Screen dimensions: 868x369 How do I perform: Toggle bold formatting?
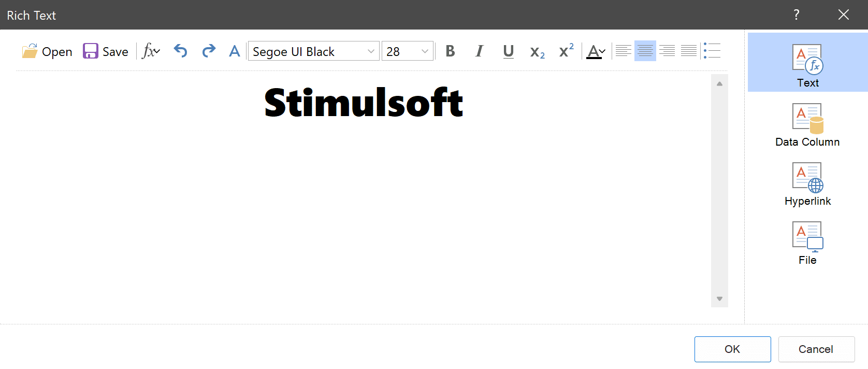tap(450, 51)
